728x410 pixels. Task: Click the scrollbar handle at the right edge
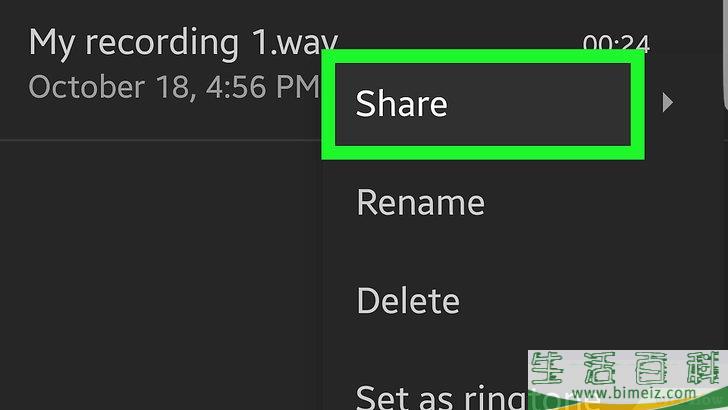tap(726, 53)
